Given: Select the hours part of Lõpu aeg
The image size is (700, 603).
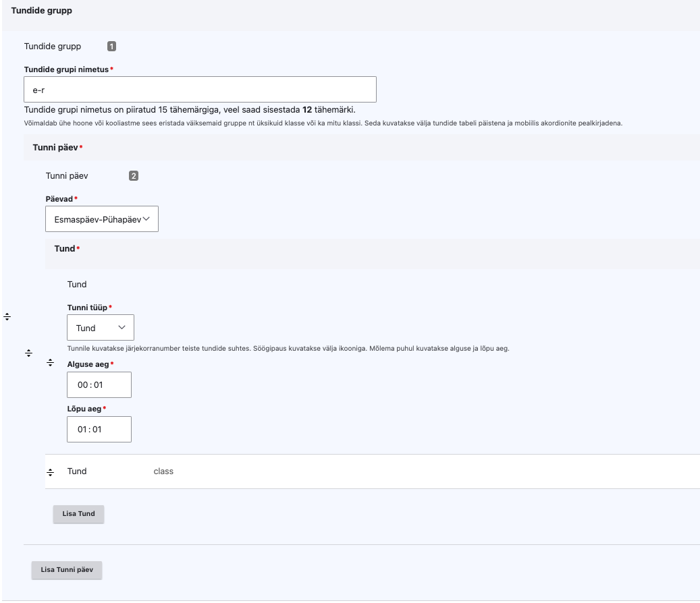Looking at the screenshot, I should coord(82,429).
